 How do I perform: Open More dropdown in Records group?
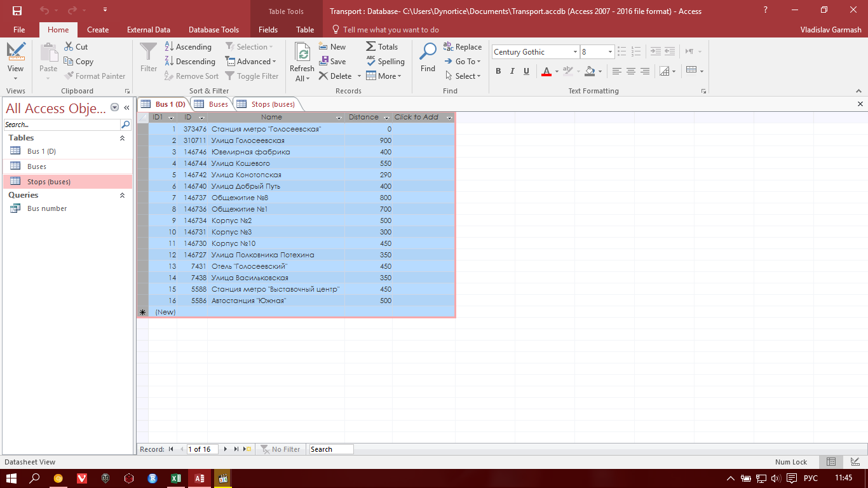pyautogui.click(x=384, y=76)
